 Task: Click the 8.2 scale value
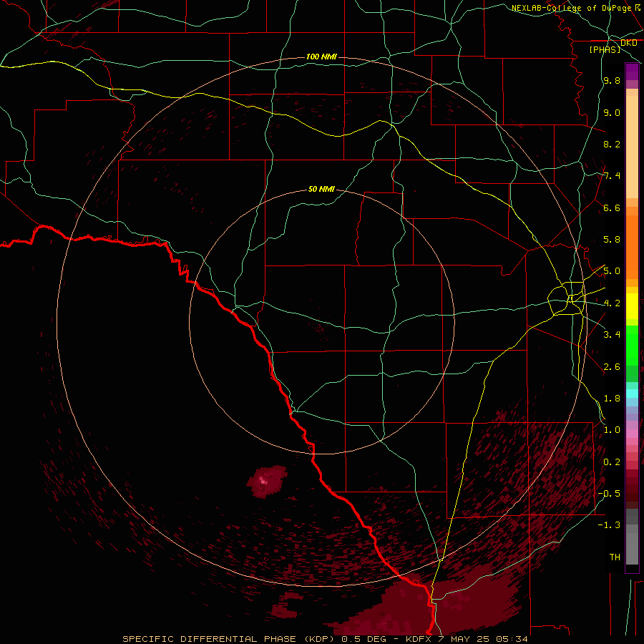point(612,144)
